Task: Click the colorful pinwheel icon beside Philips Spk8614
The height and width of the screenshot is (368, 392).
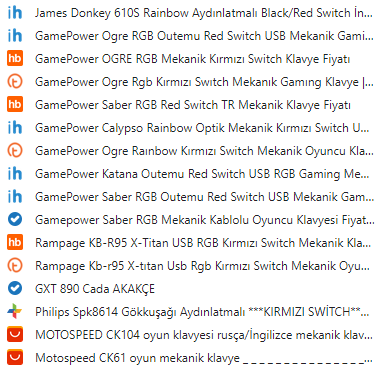Action: pyautogui.click(x=15, y=312)
